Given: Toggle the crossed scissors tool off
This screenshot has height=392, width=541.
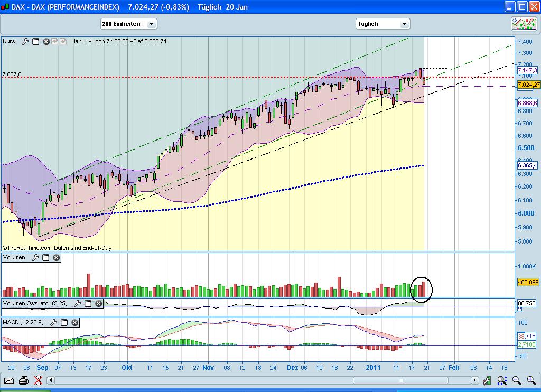Looking at the screenshot, I should [x=39, y=380].
